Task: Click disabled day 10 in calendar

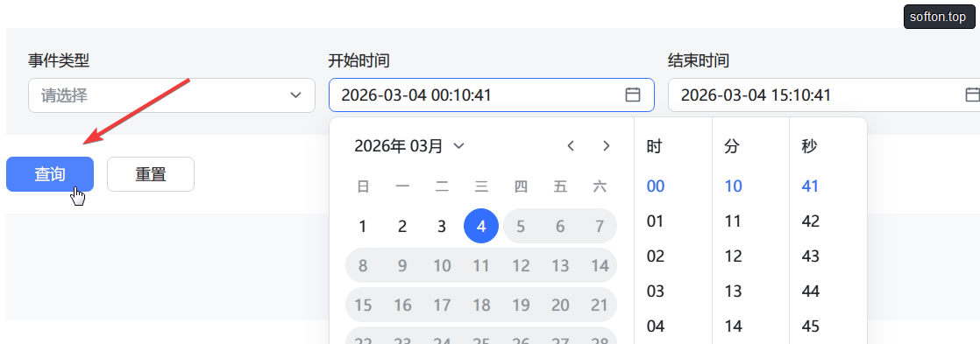Action: (441, 266)
